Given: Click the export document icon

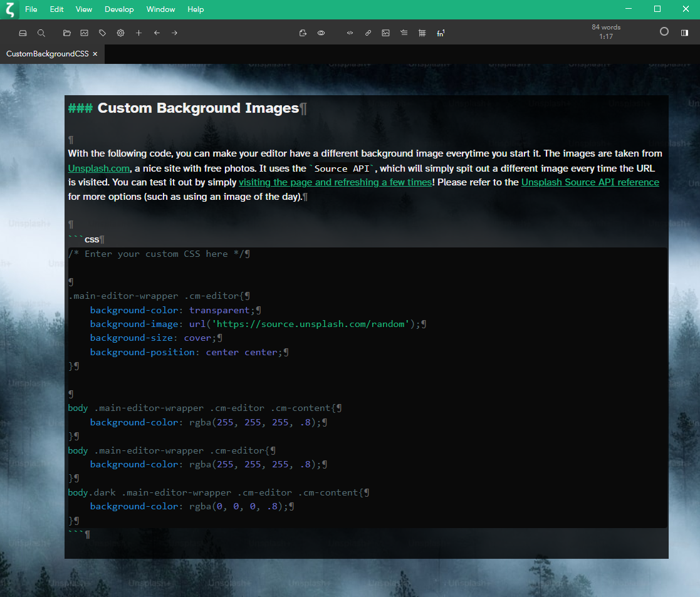Looking at the screenshot, I should click(303, 33).
